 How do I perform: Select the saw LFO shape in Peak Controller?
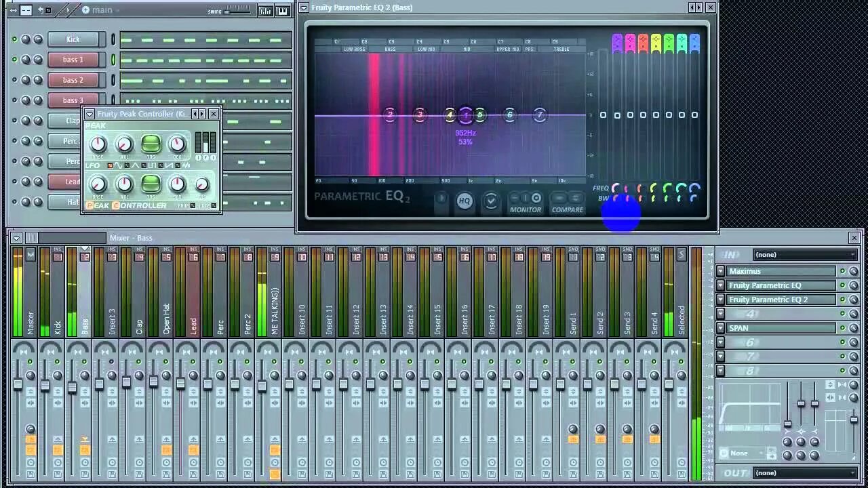[x=160, y=166]
